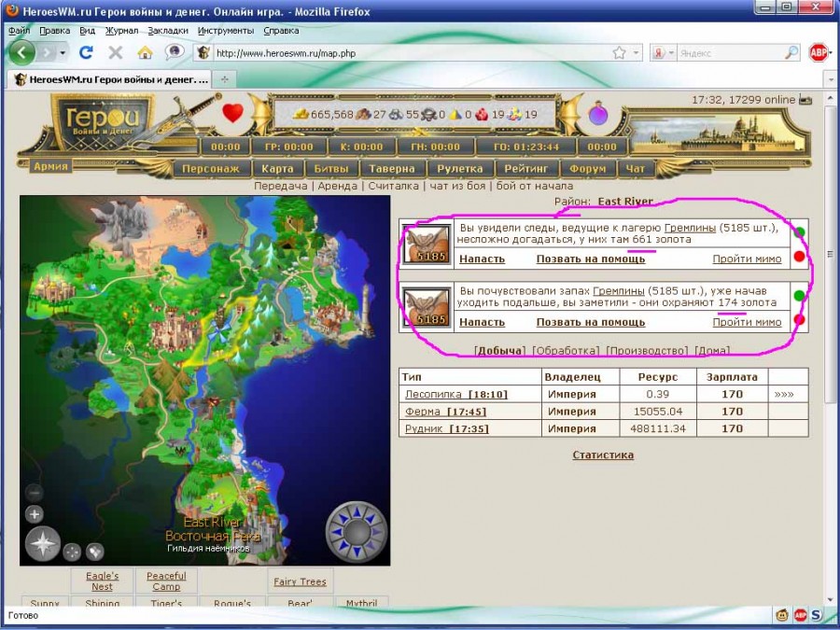This screenshot has height=630, width=840.
Task: Click the map navigation arrows wheel
Action: [357, 532]
